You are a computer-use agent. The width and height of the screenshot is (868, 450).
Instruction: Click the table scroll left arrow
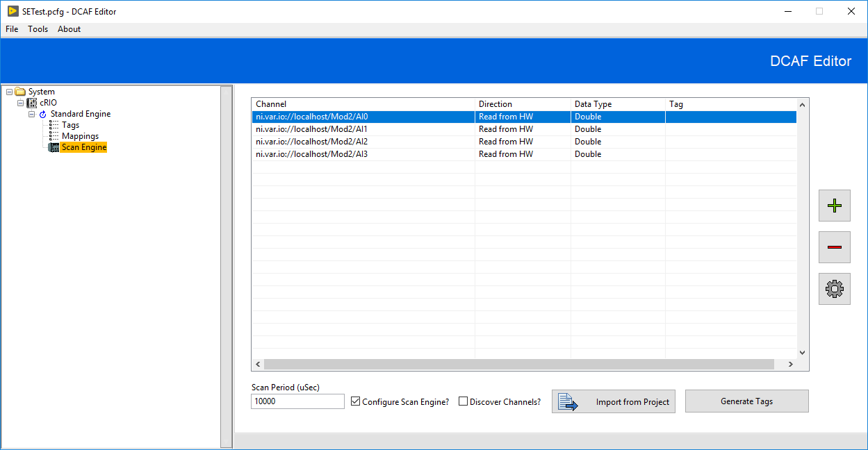[x=258, y=365]
